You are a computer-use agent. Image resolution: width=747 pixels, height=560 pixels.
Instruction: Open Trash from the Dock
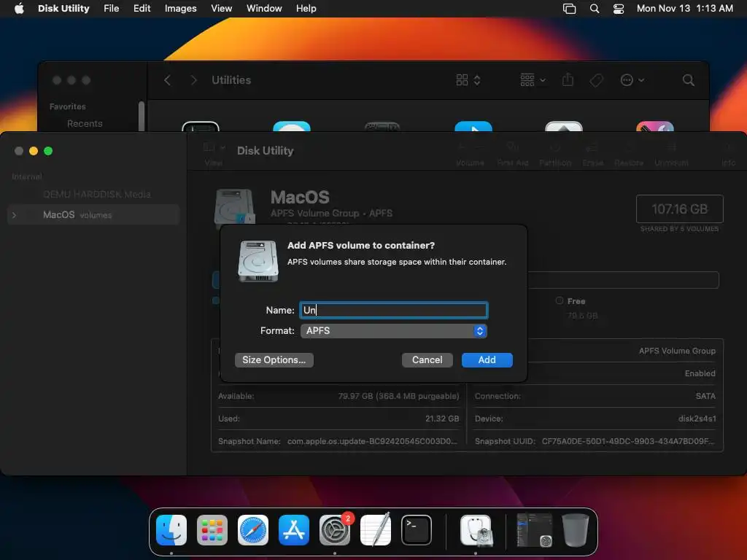tap(575, 529)
